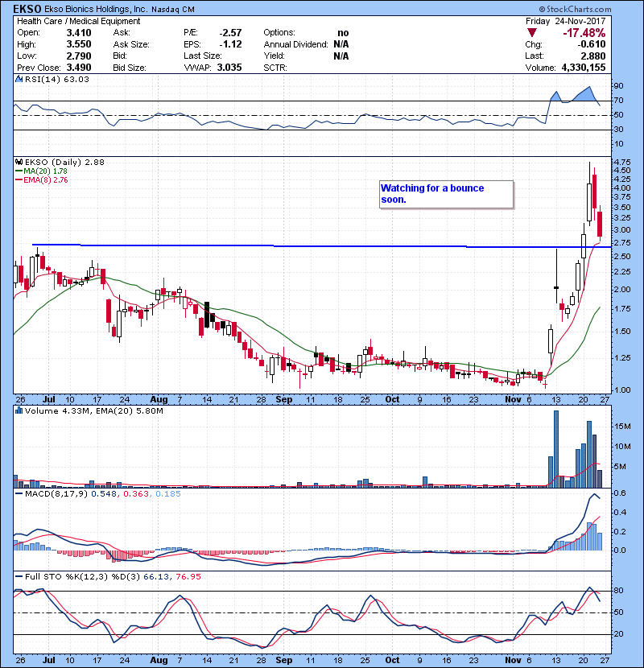Click the Annual Dividend 'N/A' value
Image resolution: width=644 pixels, height=668 pixels.
coord(341,44)
